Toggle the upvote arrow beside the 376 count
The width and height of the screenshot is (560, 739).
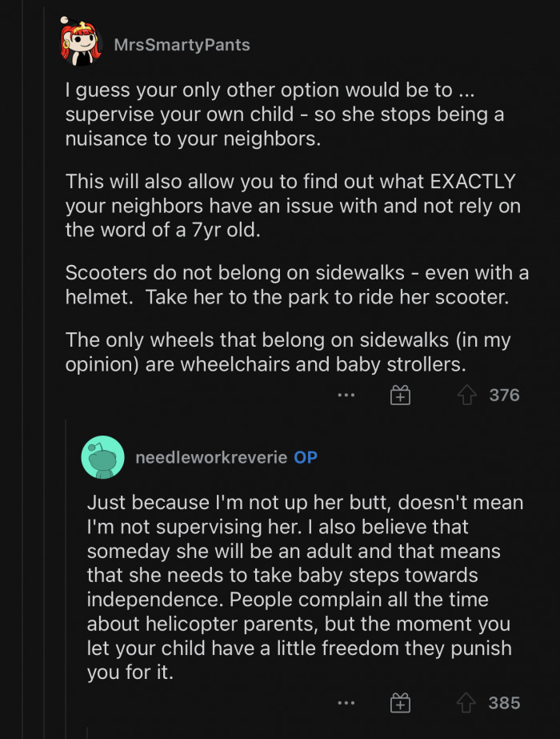click(x=467, y=395)
